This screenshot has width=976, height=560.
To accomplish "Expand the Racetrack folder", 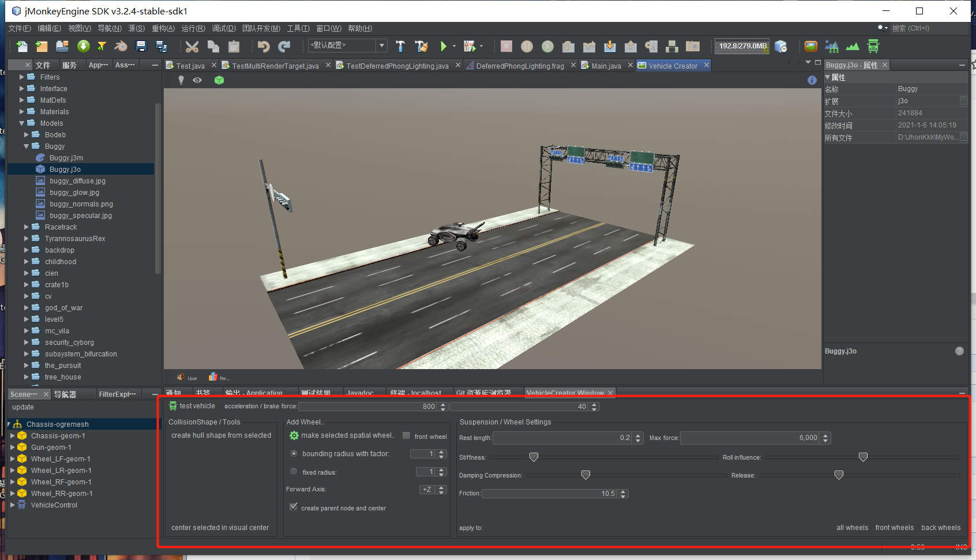I will [27, 227].
